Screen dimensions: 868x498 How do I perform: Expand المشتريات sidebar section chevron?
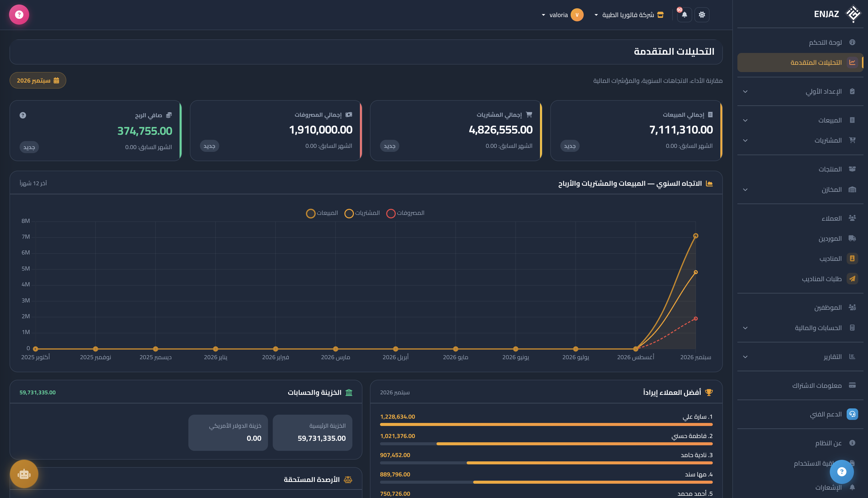(745, 141)
